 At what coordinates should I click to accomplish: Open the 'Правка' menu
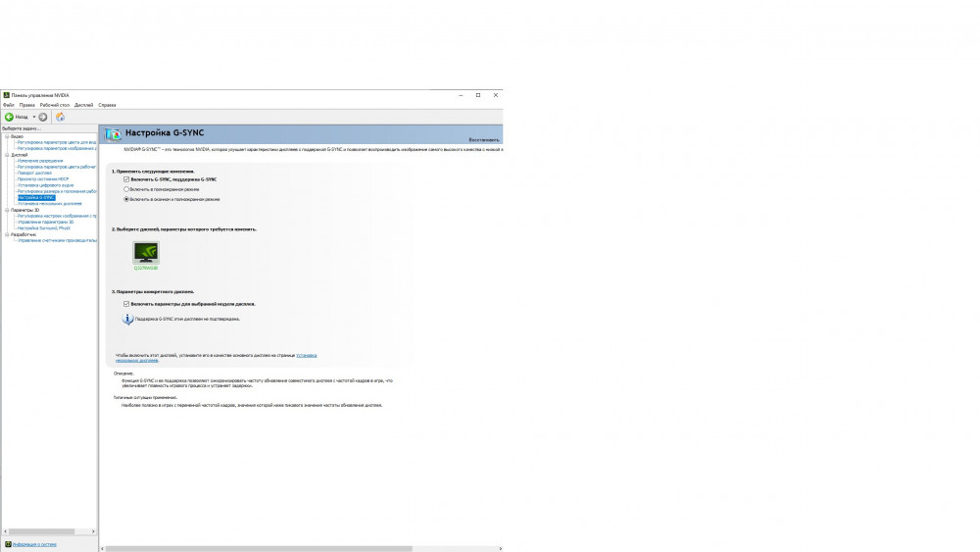click(x=26, y=105)
